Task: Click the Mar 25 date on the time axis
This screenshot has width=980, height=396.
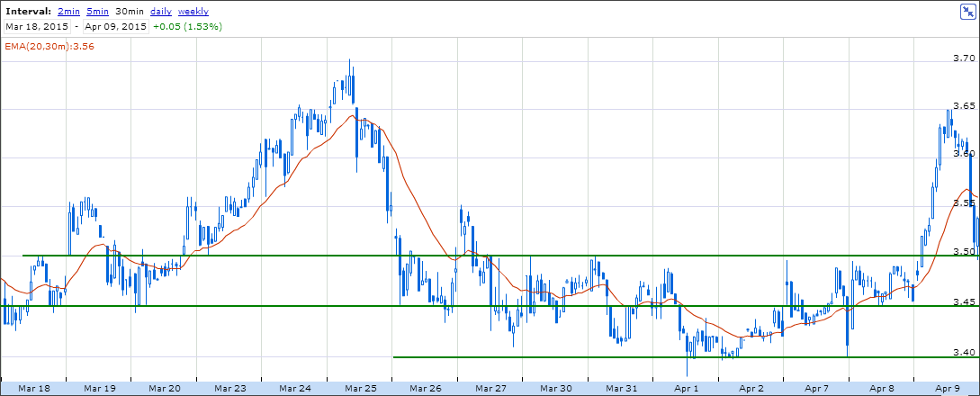Action: click(361, 389)
